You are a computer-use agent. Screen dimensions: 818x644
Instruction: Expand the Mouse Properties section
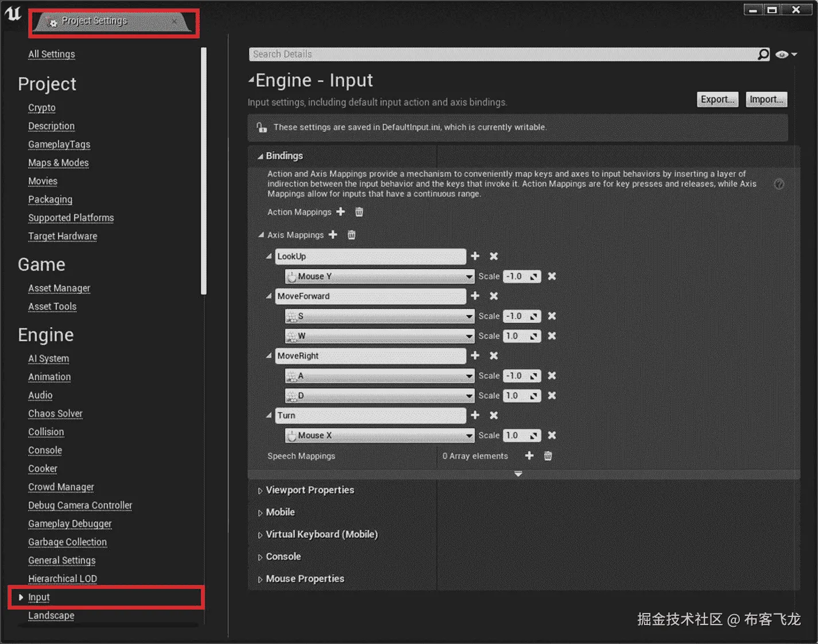[x=260, y=580]
